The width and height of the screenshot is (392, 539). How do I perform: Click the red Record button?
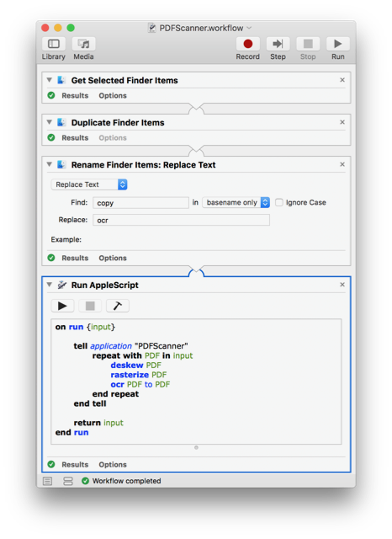247,44
